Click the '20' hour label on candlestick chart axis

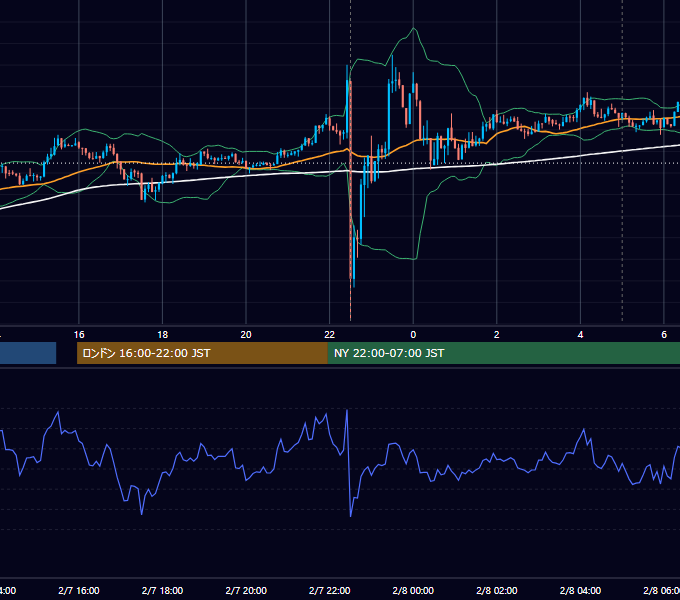(246, 335)
